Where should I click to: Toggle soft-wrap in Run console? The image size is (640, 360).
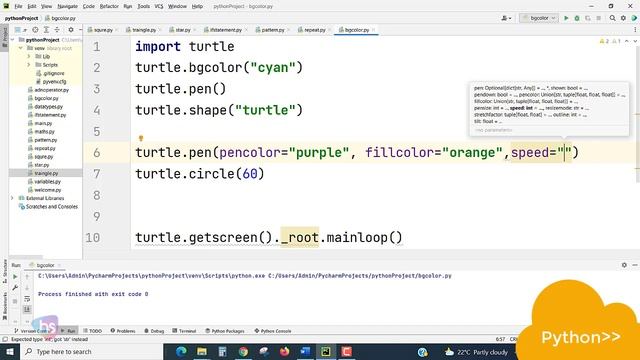(27, 299)
